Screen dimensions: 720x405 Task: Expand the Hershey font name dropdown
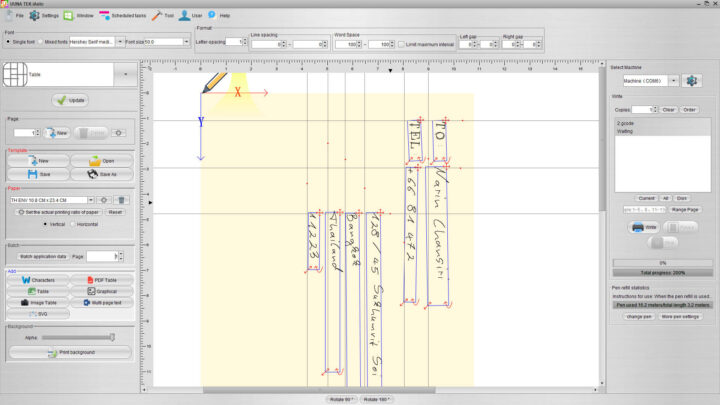point(120,42)
